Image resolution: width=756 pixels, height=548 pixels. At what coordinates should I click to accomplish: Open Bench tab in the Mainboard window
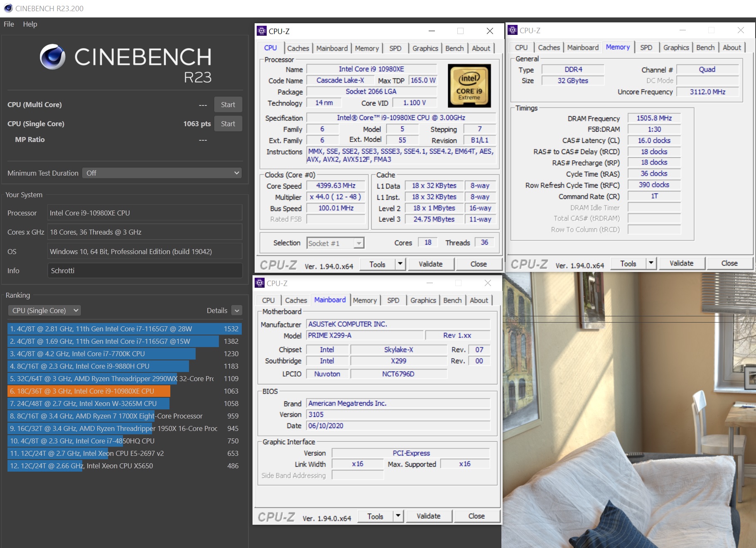tap(452, 300)
